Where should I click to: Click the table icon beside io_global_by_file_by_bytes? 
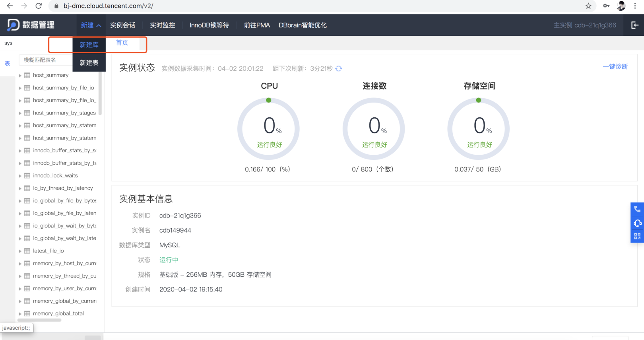click(x=27, y=201)
